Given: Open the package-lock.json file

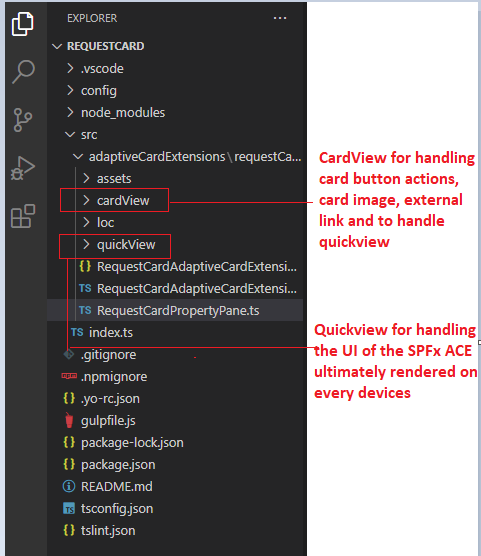Looking at the screenshot, I should point(132,443).
